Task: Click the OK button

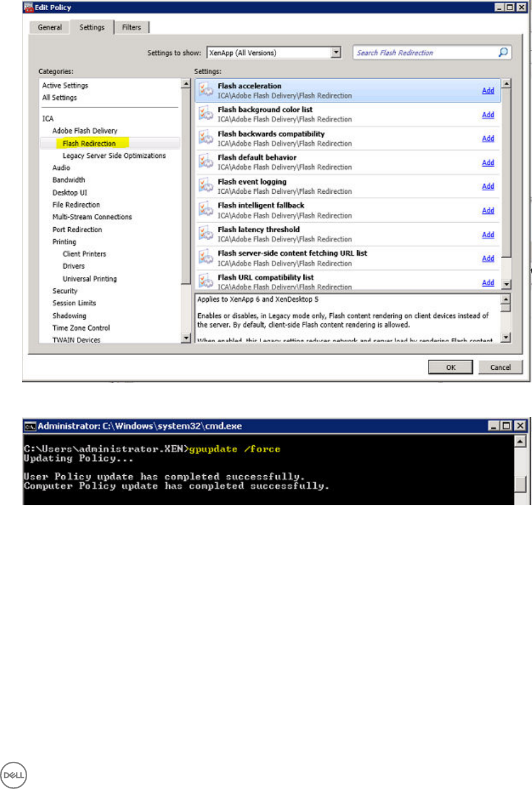Action: [x=451, y=367]
